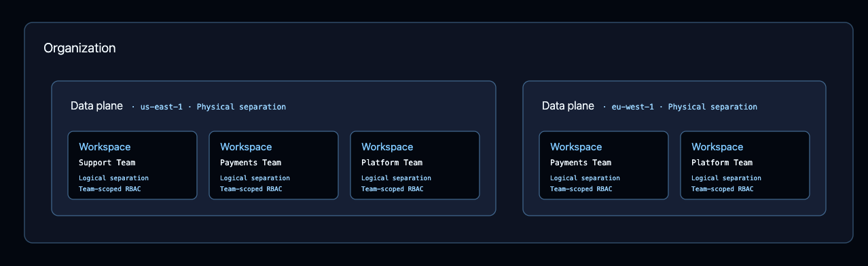Click Team-scoped RBAC in Support Team card
This screenshot has height=266, width=868.
tap(109, 189)
